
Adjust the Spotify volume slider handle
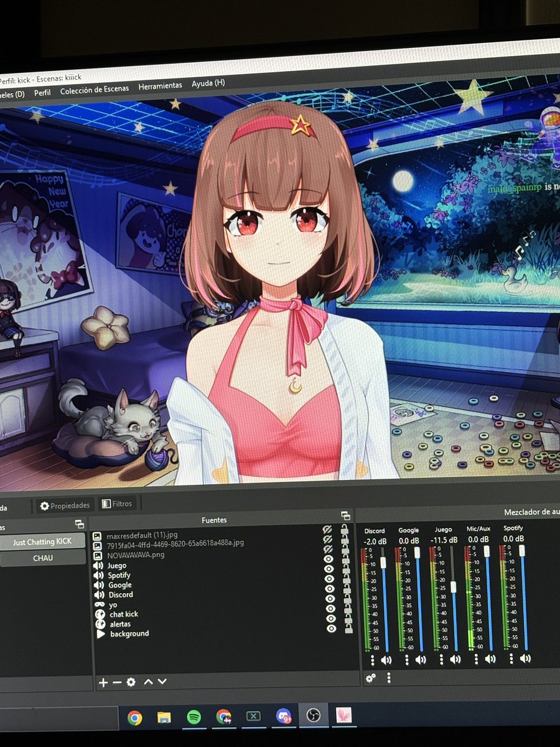pyautogui.click(x=522, y=550)
